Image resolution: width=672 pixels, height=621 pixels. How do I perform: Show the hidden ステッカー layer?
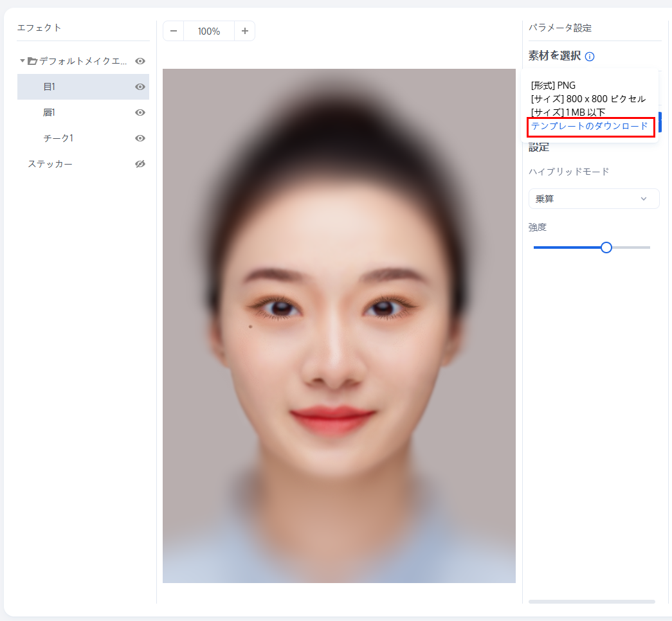pos(140,164)
